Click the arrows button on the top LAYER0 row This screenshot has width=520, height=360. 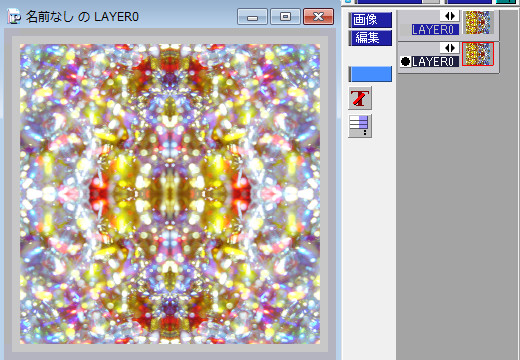click(450, 16)
